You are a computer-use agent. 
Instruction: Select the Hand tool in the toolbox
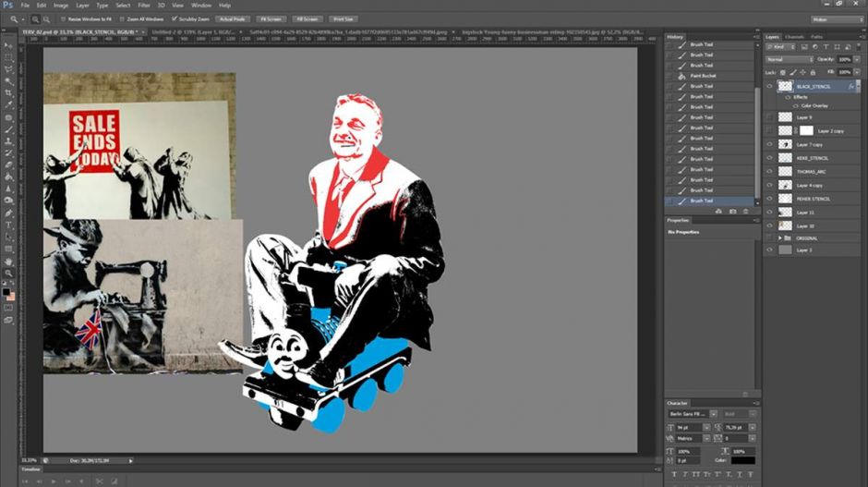point(8,261)
